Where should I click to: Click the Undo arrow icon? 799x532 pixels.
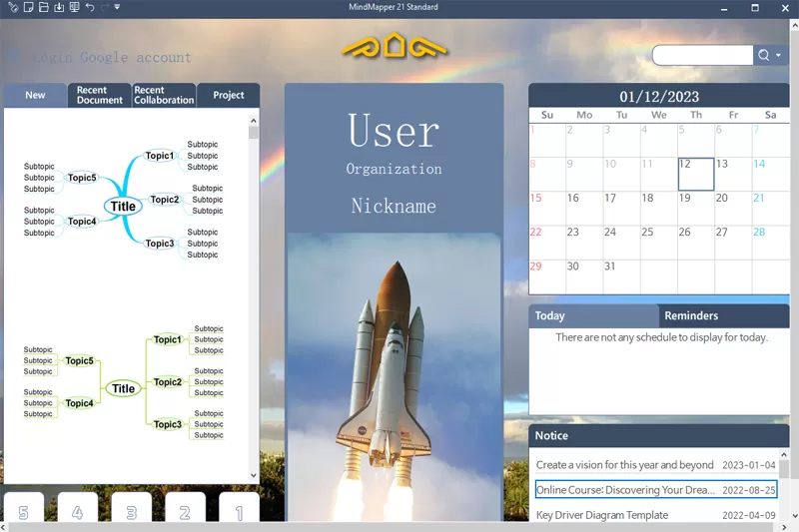tap(90, 7)
